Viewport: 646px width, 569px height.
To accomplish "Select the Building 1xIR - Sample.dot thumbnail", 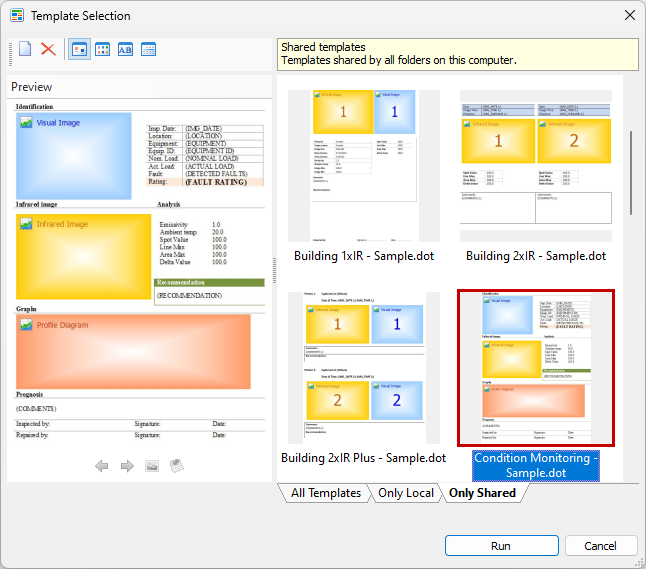I will 364,166.
